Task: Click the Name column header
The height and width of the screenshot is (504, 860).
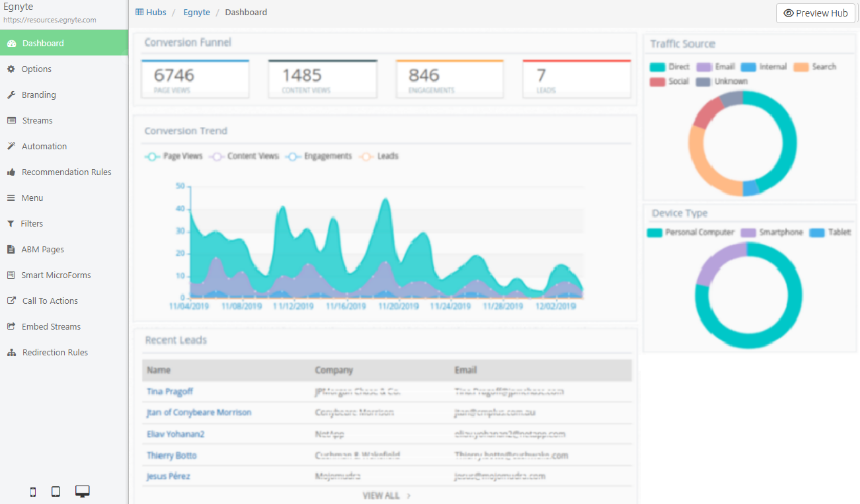Action: [x=159, y=370]
